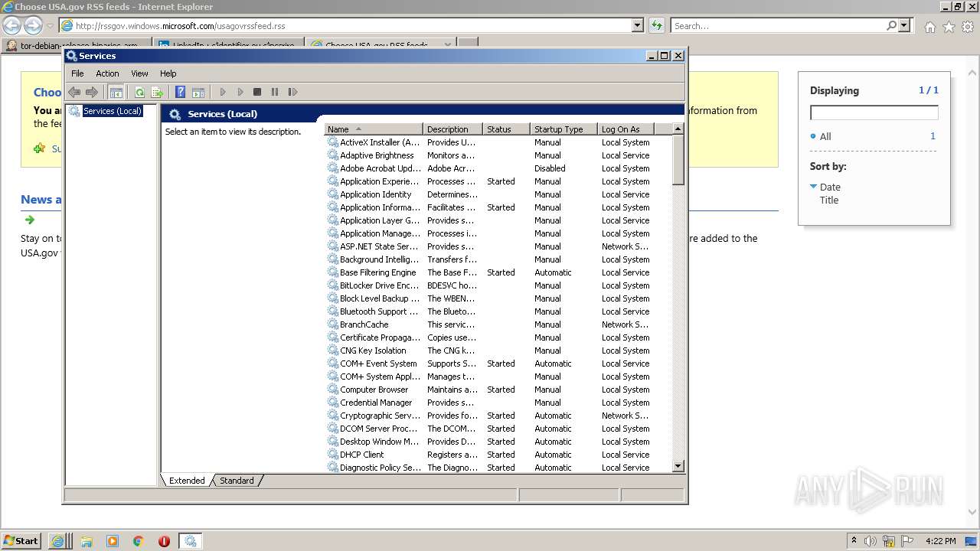Click the services list scroll-down arrow
The height and width of the screenshot is (551, 980).
click(x=678, y=466)
